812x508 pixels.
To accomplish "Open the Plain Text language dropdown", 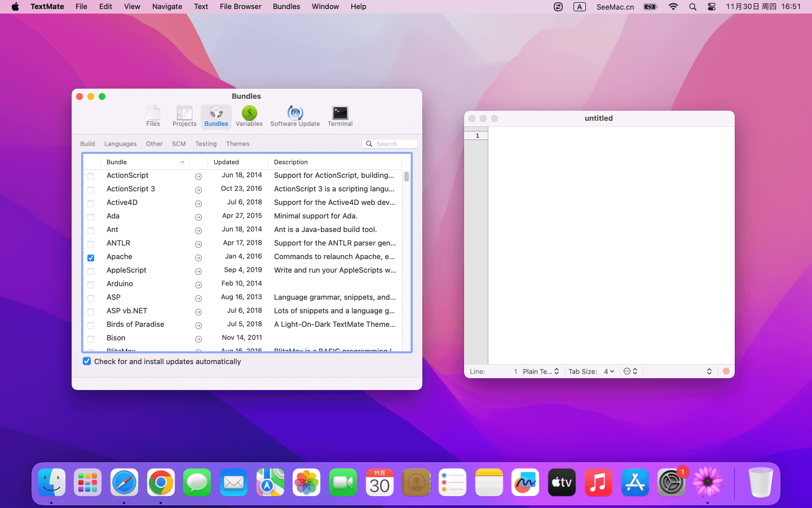I will pos(541,371).
